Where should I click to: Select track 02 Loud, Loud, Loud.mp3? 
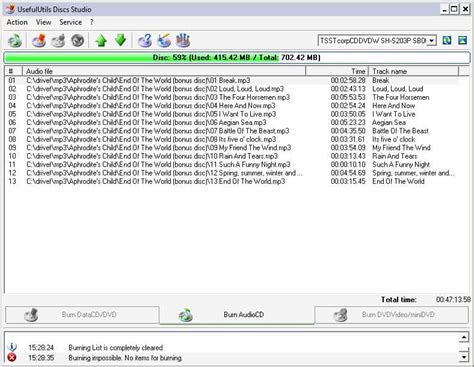click(155, 89)
